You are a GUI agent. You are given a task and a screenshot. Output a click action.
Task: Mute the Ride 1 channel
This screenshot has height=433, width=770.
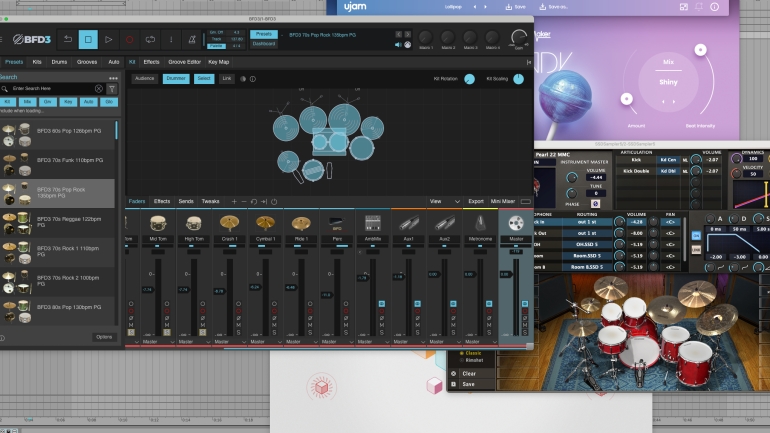pyautogui.click(x=310, y=325)
